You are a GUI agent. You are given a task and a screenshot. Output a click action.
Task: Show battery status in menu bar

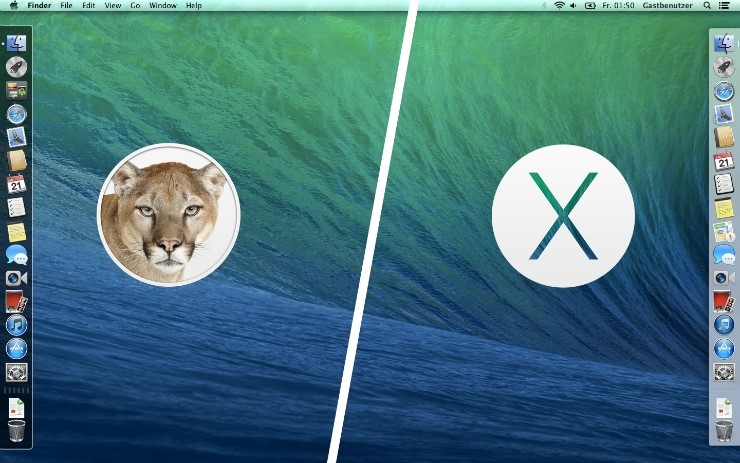[x=590, y=6]
